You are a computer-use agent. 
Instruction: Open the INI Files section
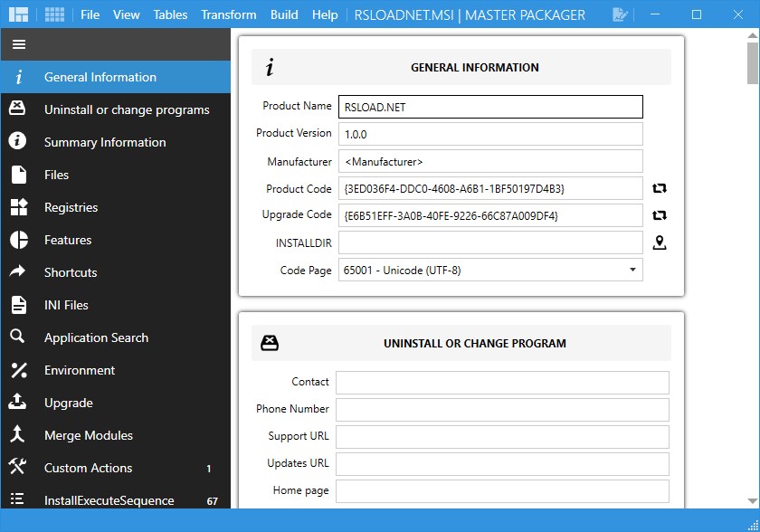(116, 305)
